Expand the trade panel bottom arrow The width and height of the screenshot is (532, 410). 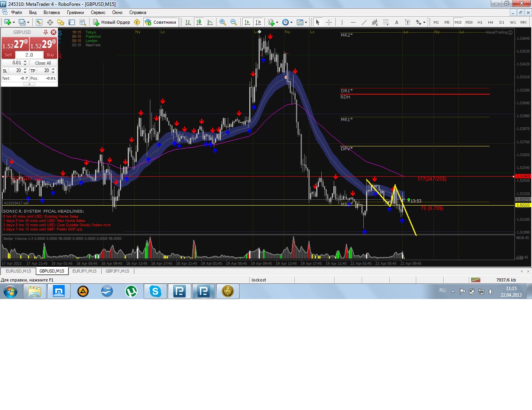29,84
